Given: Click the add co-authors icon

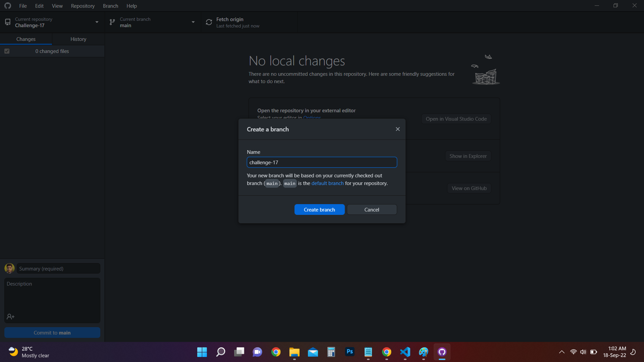Looking at the screenshot, I should click(10, 317).
